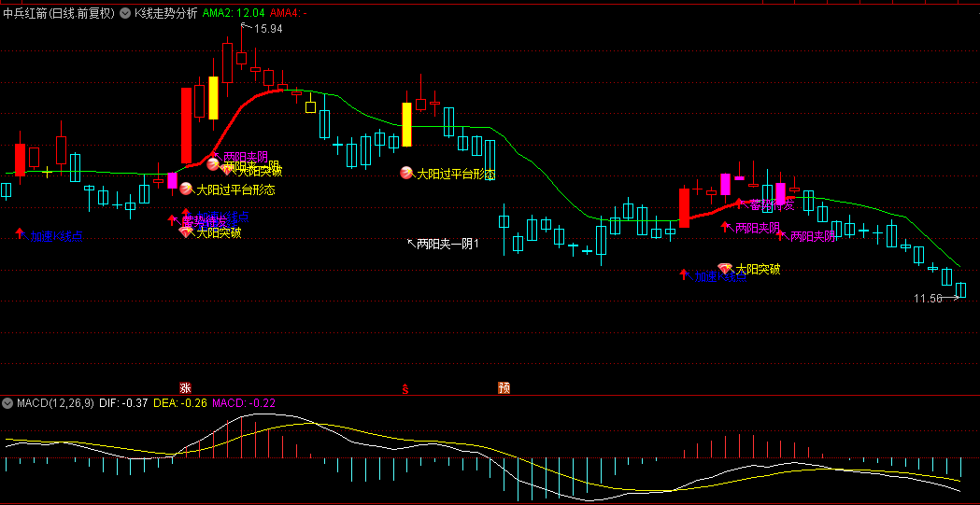Viewport: 980px width, 505px height.
Task: Click the red arrow beside the leftmost 加速K线点
Action: pyautogui.click(x=20, y=232)
